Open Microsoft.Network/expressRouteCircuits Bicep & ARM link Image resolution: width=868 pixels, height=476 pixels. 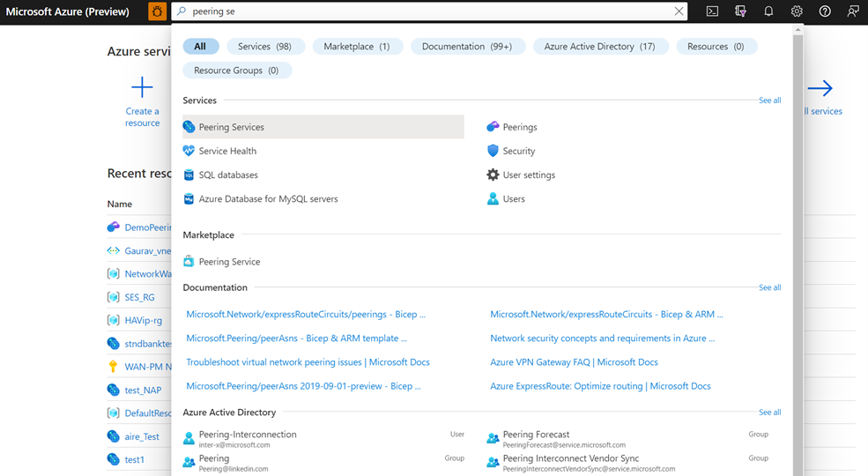606,314
